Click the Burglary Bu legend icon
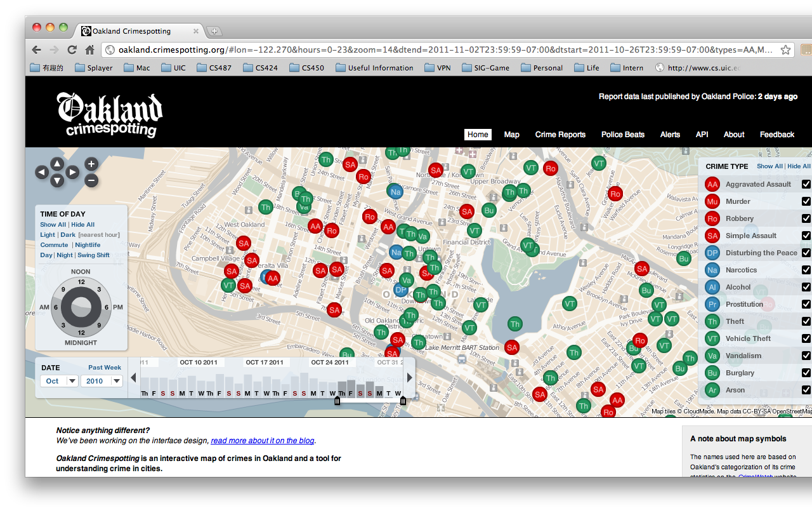Screen dimensions: 812x508 pos(712,373)
